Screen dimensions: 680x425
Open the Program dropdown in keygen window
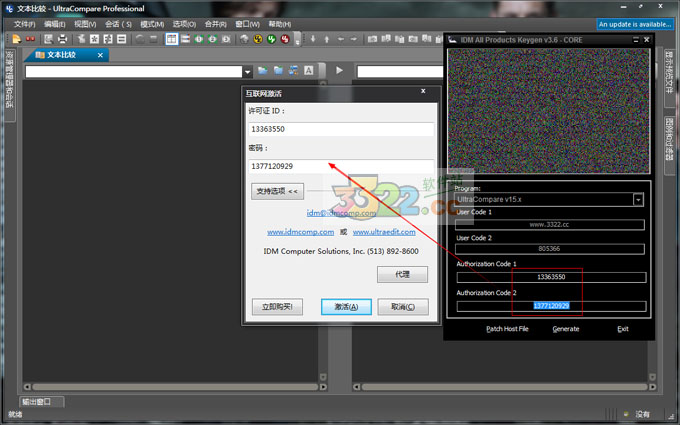coord(638,199)
